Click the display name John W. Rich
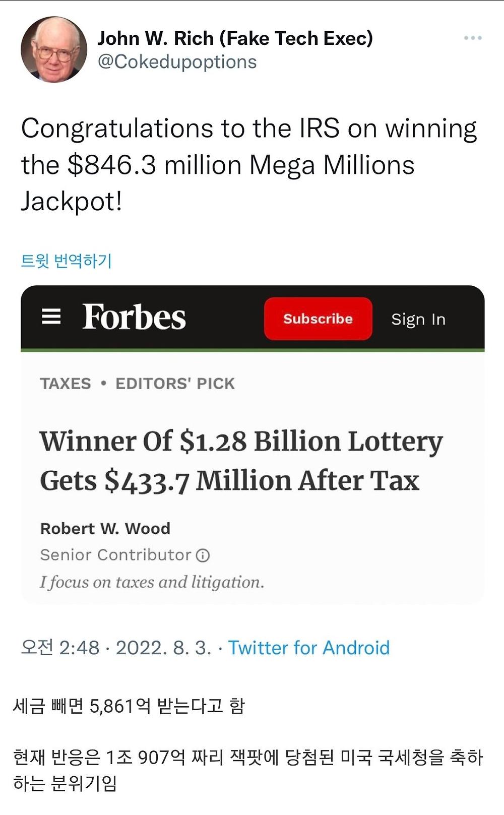The width and height of the screenshot is (504, 815). pos(235,38)
